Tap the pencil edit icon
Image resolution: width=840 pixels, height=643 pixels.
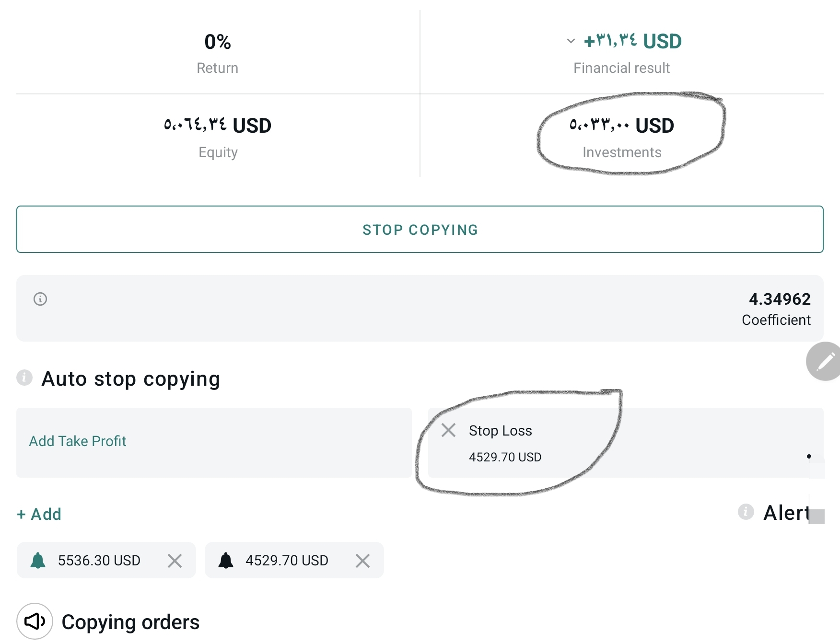[x=825, y=362]
